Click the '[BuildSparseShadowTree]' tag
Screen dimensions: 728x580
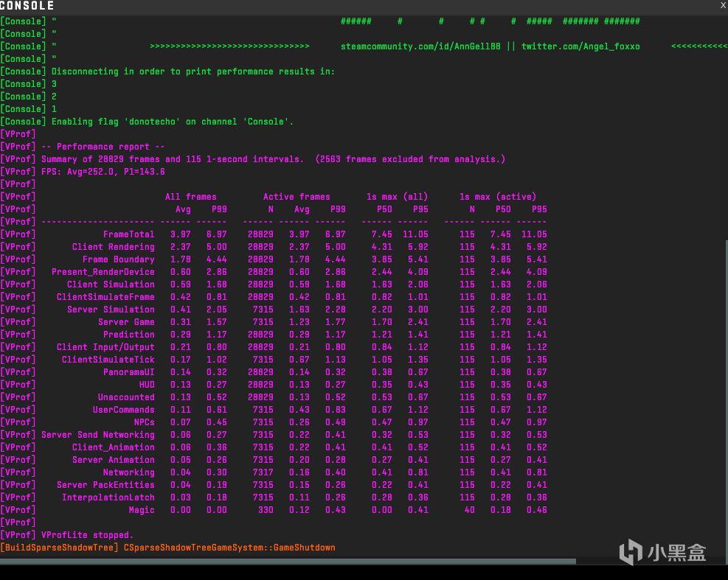(x=60, y=548)
